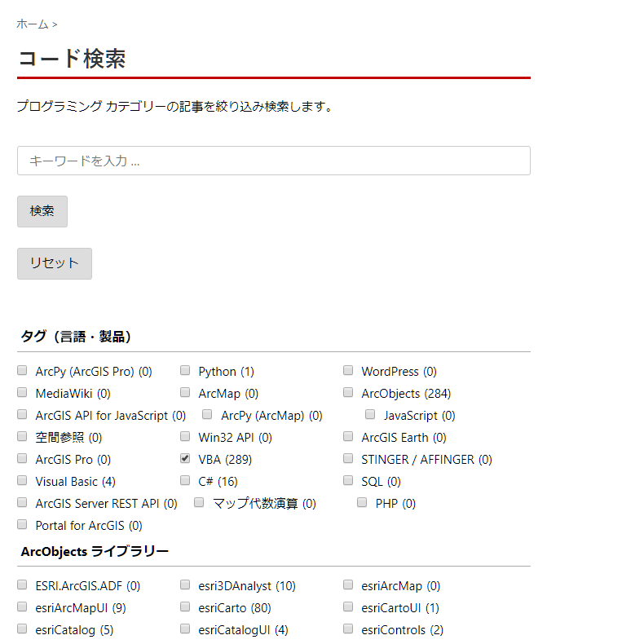Check the esriCatalogUI (4) checkbox
644x644 pixels.
point(185,629)
